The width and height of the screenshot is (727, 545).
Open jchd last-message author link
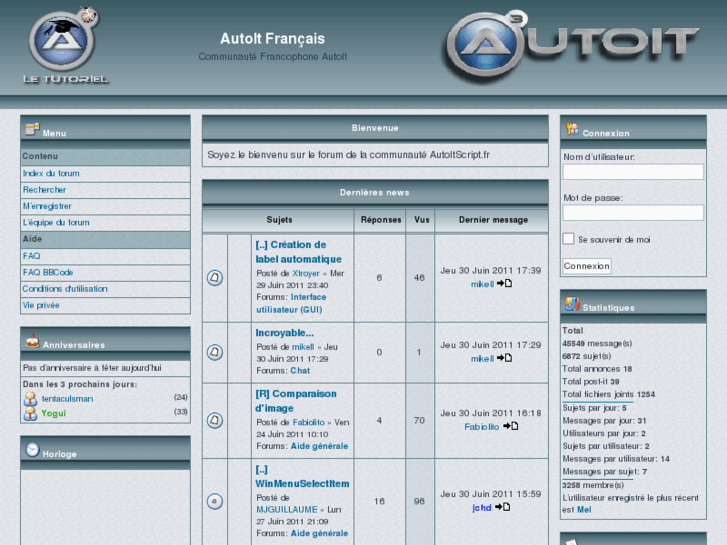tap(482, 507)
